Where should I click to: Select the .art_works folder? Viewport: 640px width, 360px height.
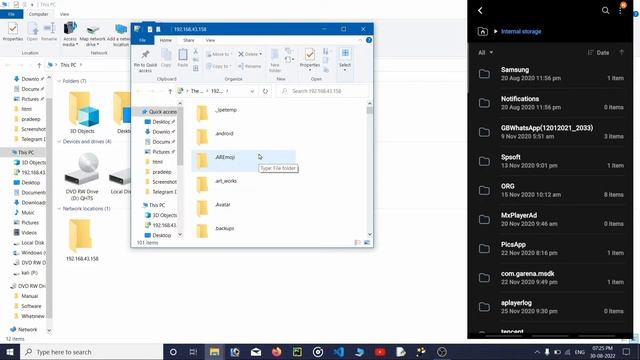(243, 184)
